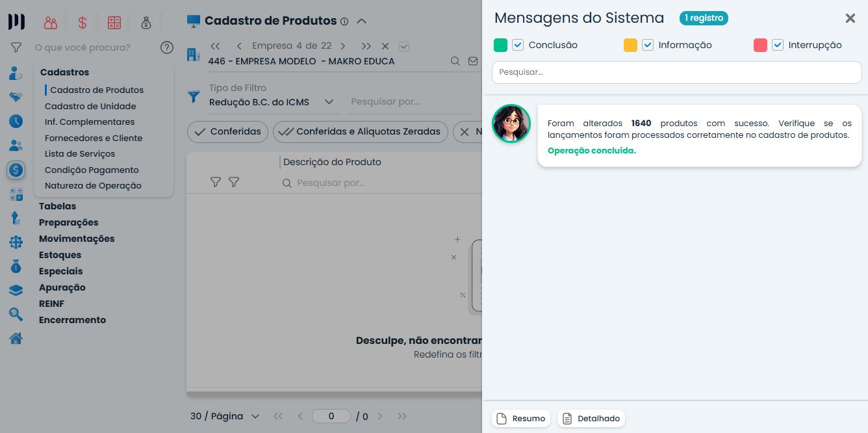The image size is (868, 433).
Task: Click the home icon at sidebar bottom
Action: pos(15,338)
